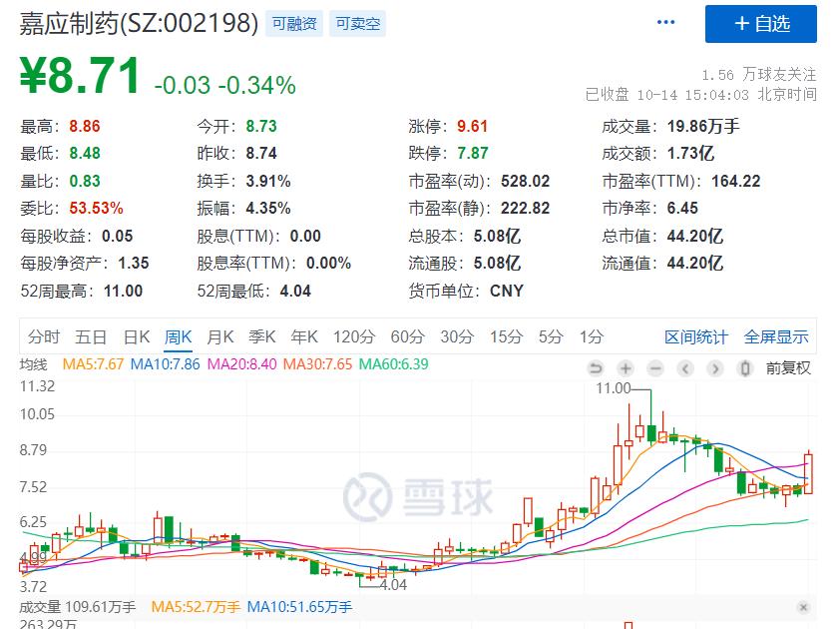Viewport: 840px width, 629px height.
Task: Click the MA30:7.65 moving average label
Action: (x=317, y=364)
